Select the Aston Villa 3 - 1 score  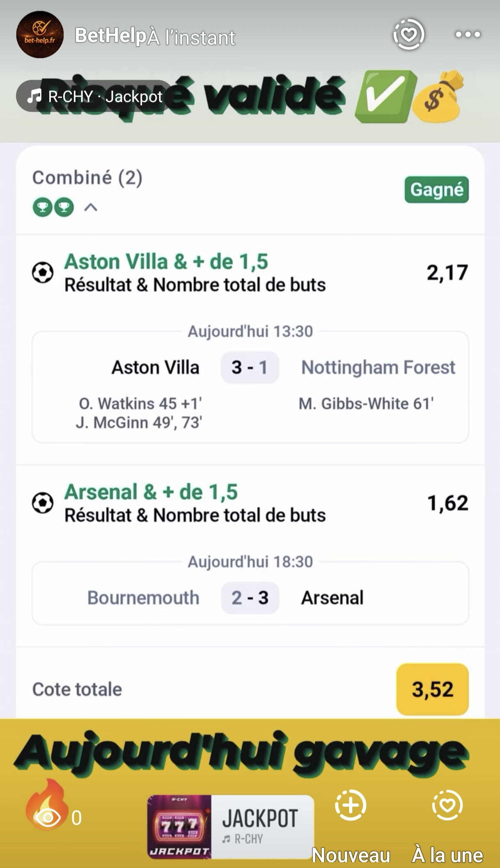250,367
